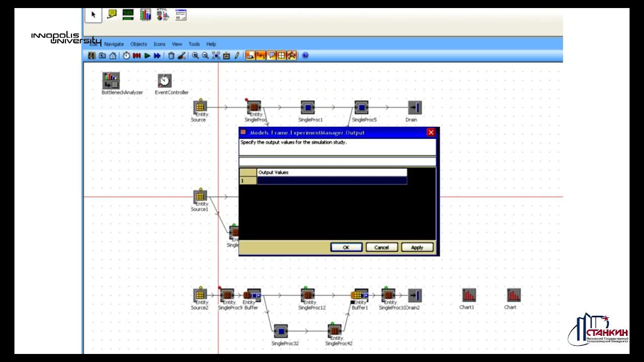Select the SingleProc9 station
This screenshot has width=644, height=362.
tap(227, 295)
